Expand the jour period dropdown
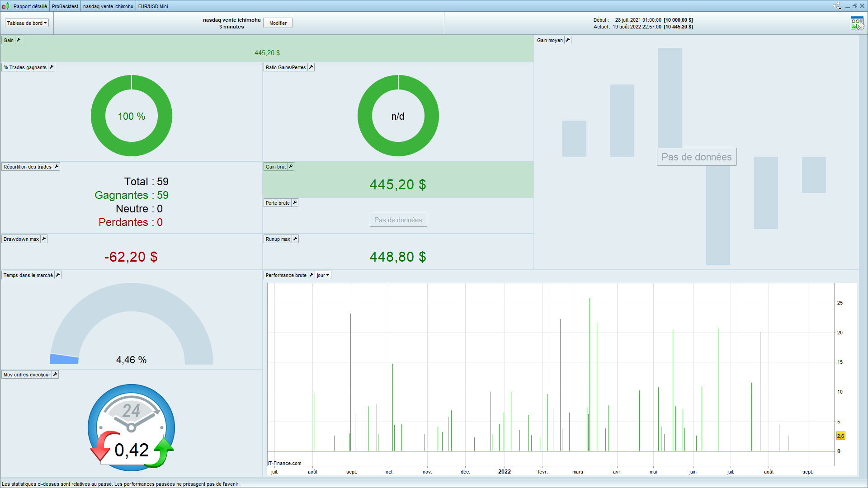Image resolution: width=868 pixels, height=488 pixels. pos(323,275)
